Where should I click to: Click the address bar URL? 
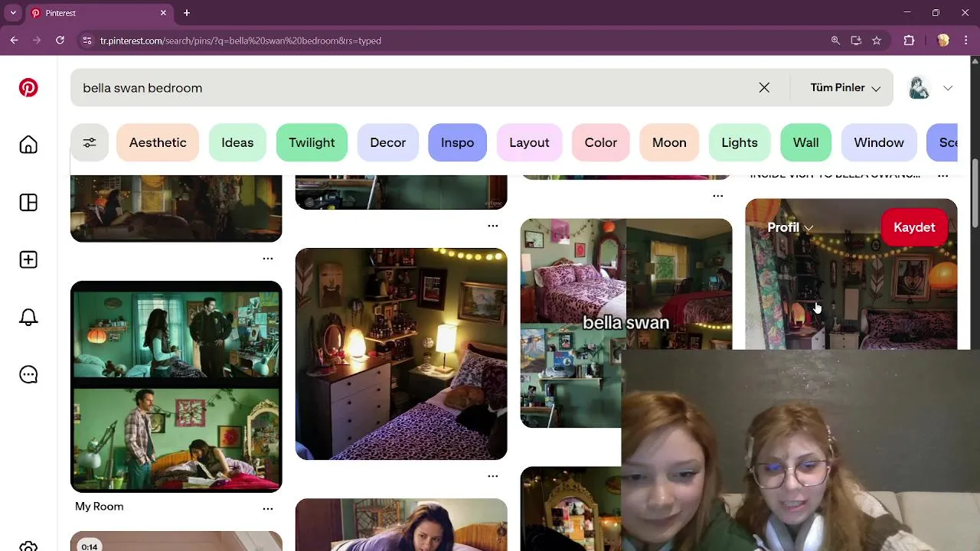click(240, 41)
